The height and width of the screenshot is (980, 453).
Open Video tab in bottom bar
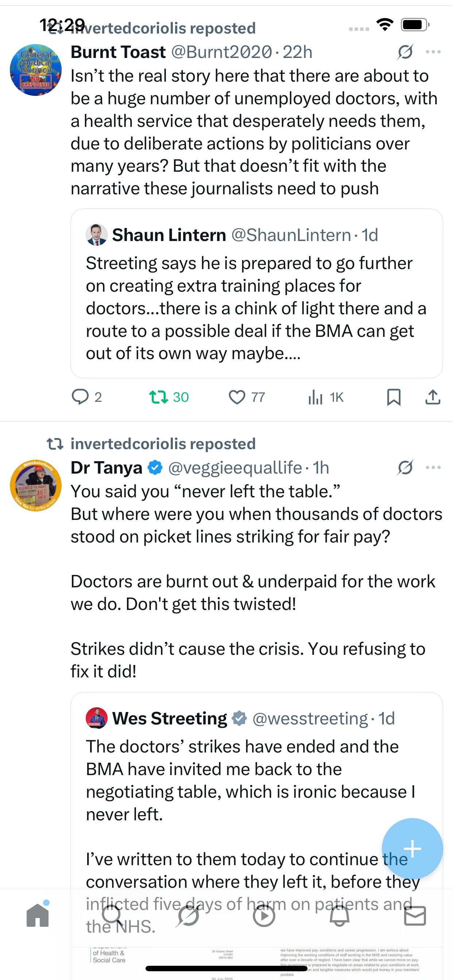pos(264,915)
